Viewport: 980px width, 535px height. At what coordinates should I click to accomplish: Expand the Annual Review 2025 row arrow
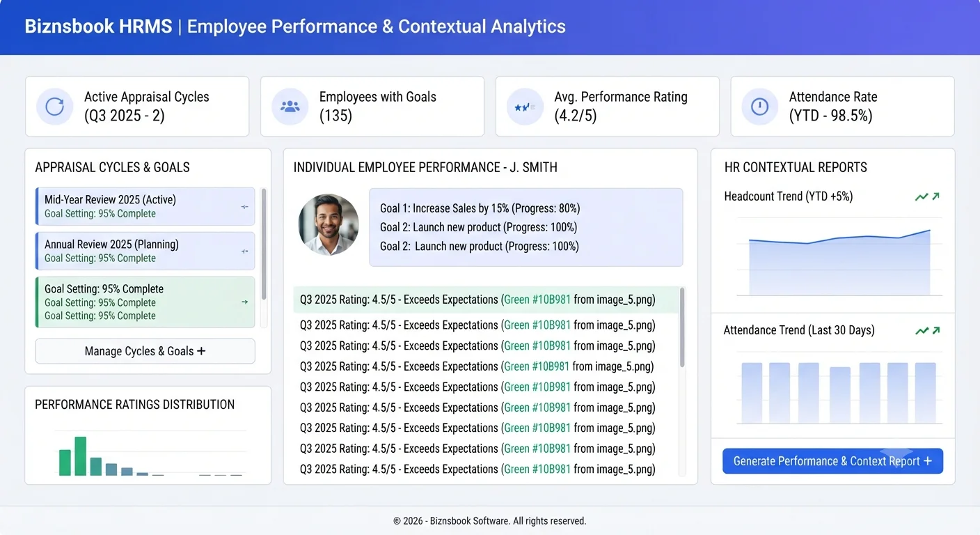[244, 251]
